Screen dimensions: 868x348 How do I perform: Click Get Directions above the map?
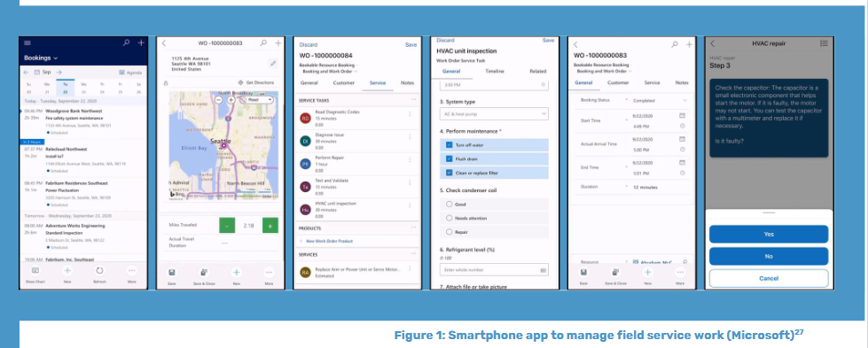255,82
